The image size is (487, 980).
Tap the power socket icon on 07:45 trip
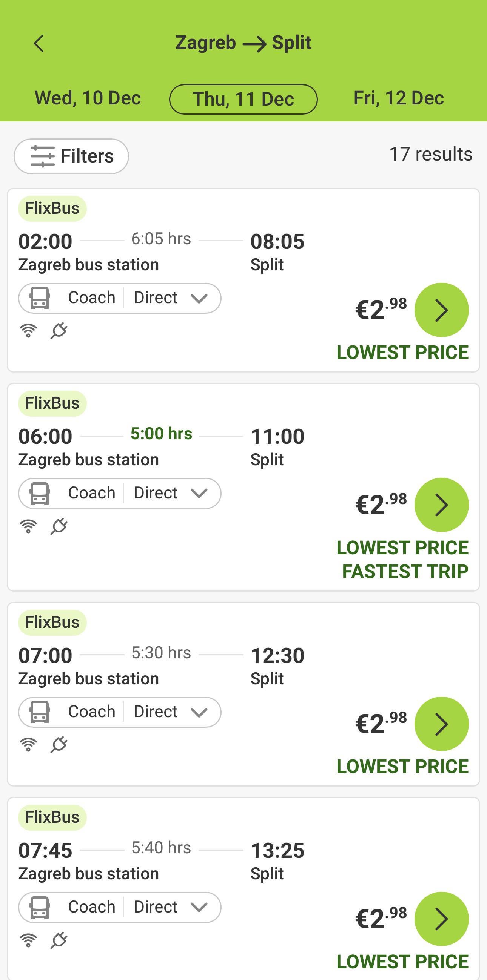59,940
